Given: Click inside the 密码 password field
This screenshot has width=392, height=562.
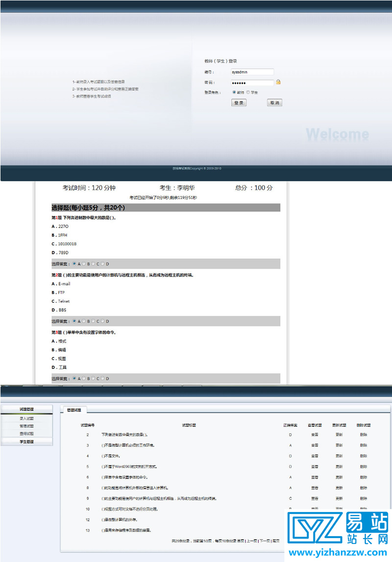Looking at the screenshot, I should (x=252, y=81).
